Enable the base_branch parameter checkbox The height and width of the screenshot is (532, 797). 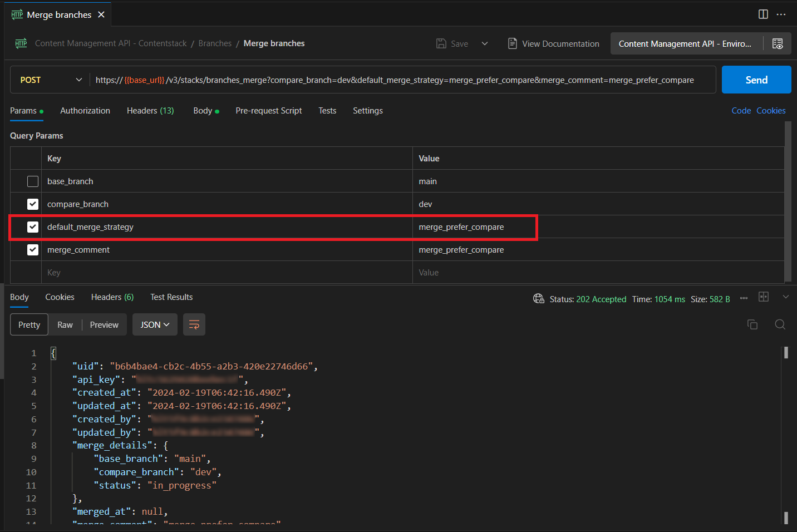[33, 181]
